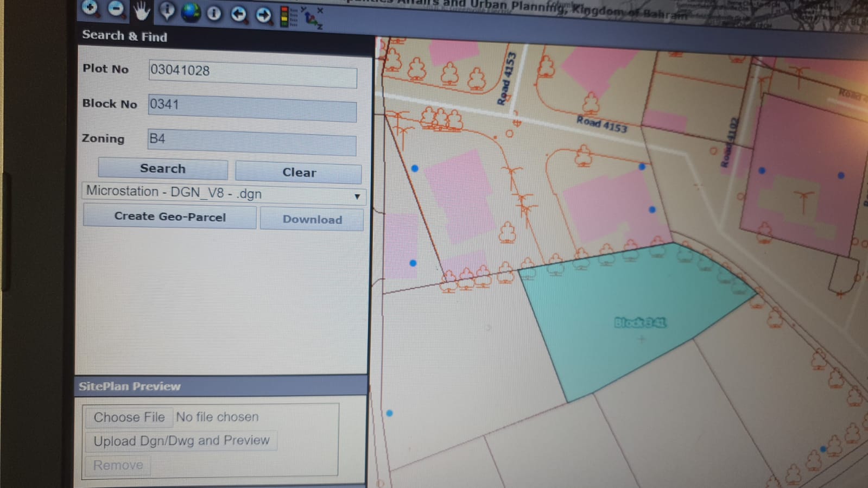This screenshot has height=488, width=868.
Task: Click the Create Geo-Parcel button
Action: pos(170,217)
